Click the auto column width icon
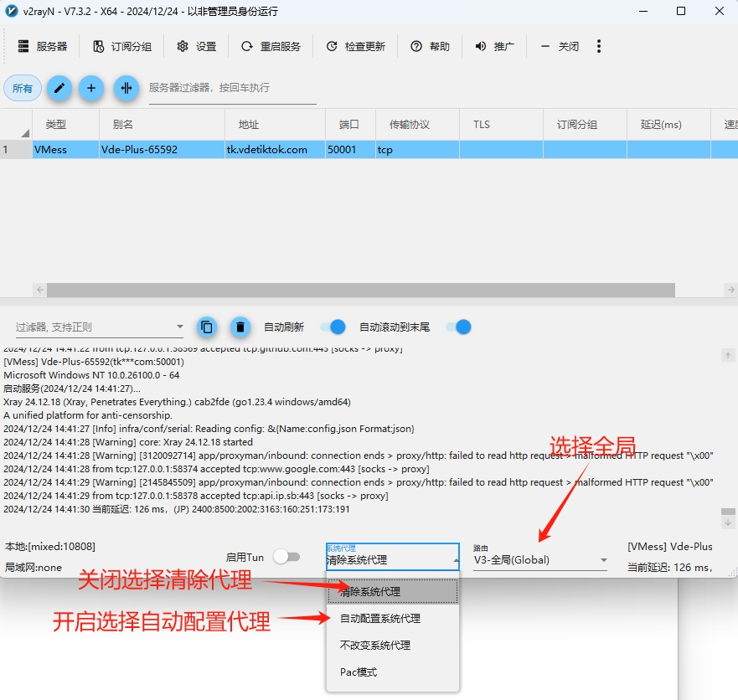Viewport: 738px width, 700px height. [126, 88]
